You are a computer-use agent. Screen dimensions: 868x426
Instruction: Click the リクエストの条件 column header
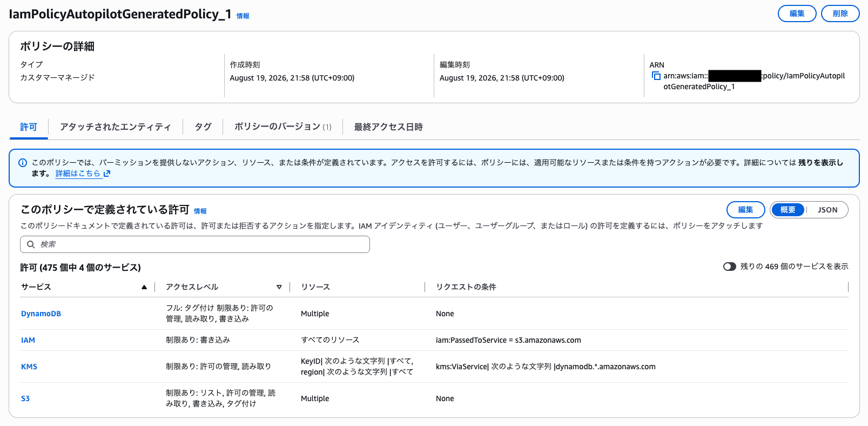pyautogui.click(x=466, y=287)
